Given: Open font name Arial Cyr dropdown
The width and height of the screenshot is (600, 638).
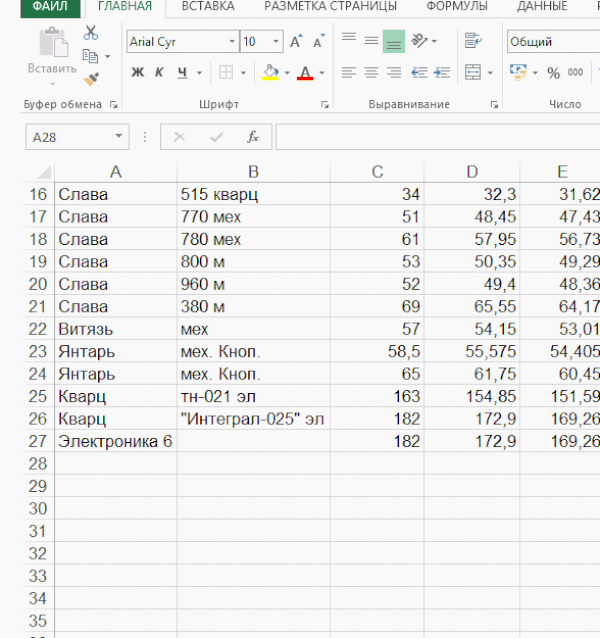Looking at the screenshot, I should (x=232, y=42).
